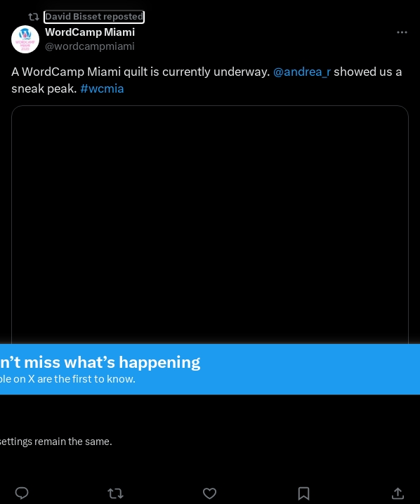Click the 'miss what's happening' banner heading
Viewport: 420px width, 504px height.
tap(100, 362)
